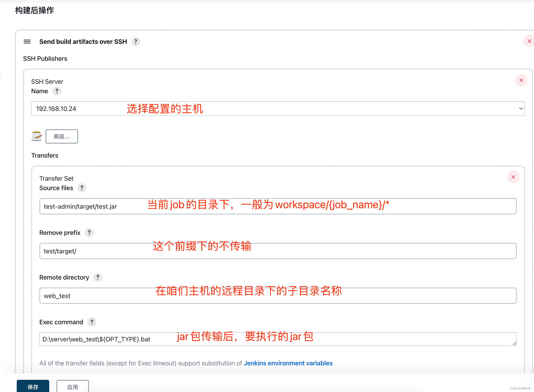Open help for Send build artifacts over SSH

click(x=136, y=42)
